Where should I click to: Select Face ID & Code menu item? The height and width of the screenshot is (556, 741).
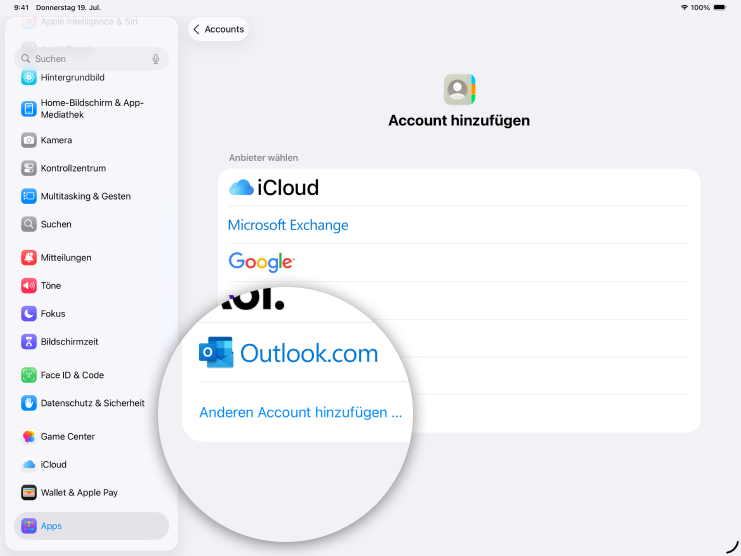pyautogui.click(x=72, y=375)
